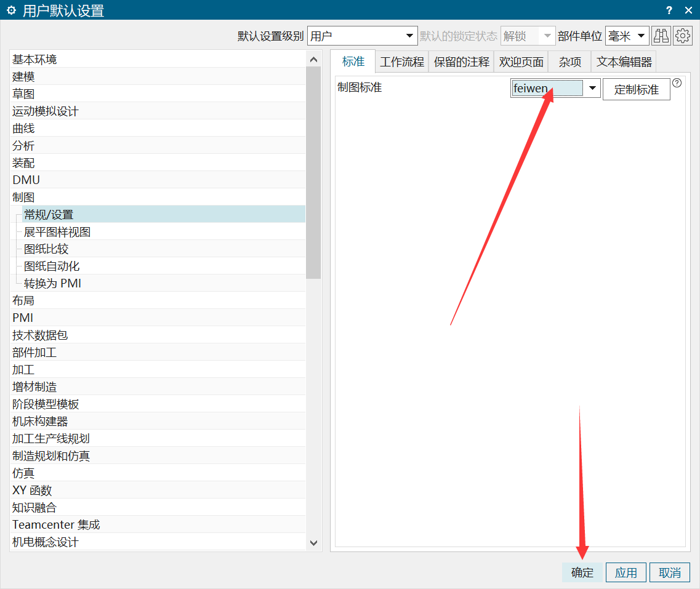Select 机电概念设计 category
Viewport: 700px width, 589px height.
(x=158, y=542)
